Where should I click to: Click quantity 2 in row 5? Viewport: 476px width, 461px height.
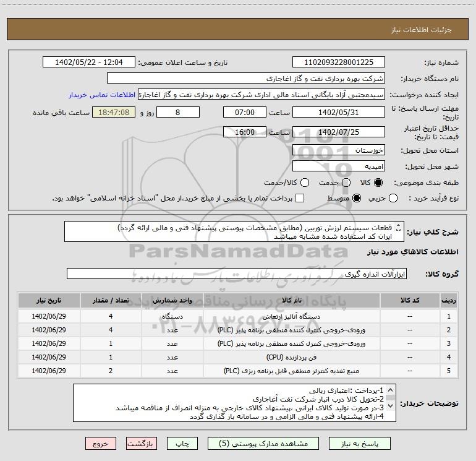point(111,371)
